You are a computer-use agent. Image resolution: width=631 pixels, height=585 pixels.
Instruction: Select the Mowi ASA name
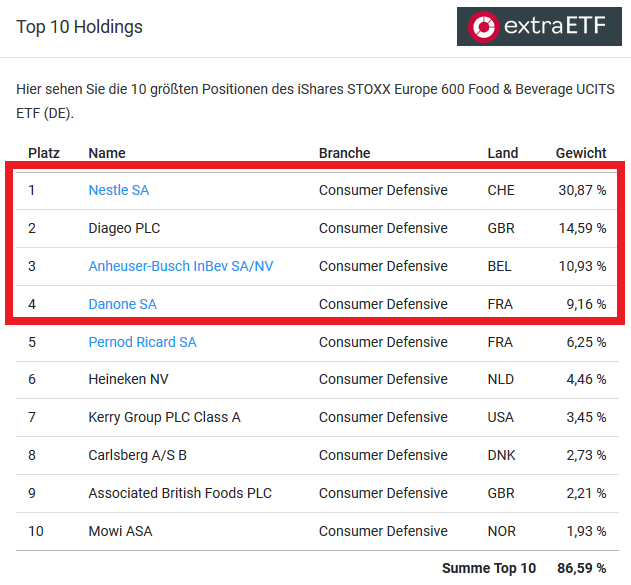pos(120,531)
